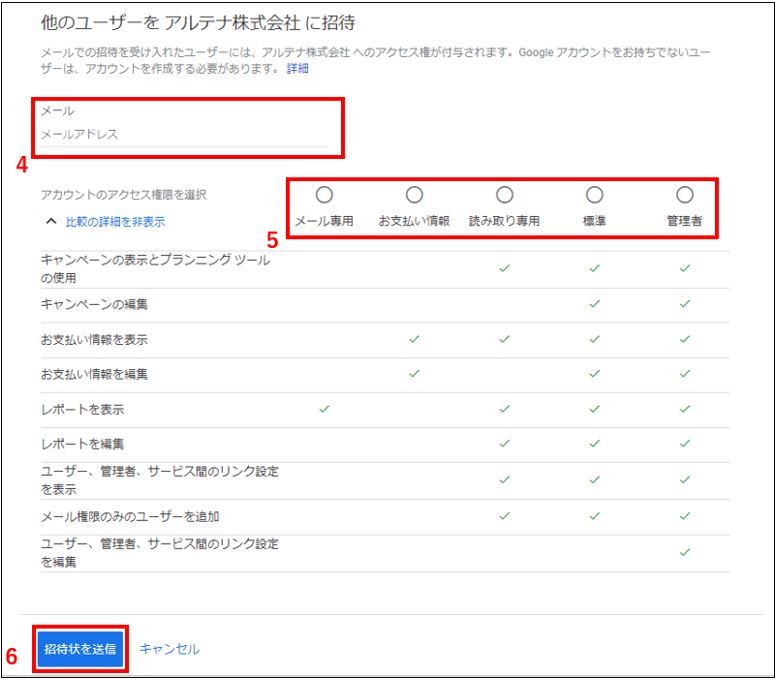This screenshot has width=777, height=680.
Task: Click the 管理者 column label
Action: point(684,221)
